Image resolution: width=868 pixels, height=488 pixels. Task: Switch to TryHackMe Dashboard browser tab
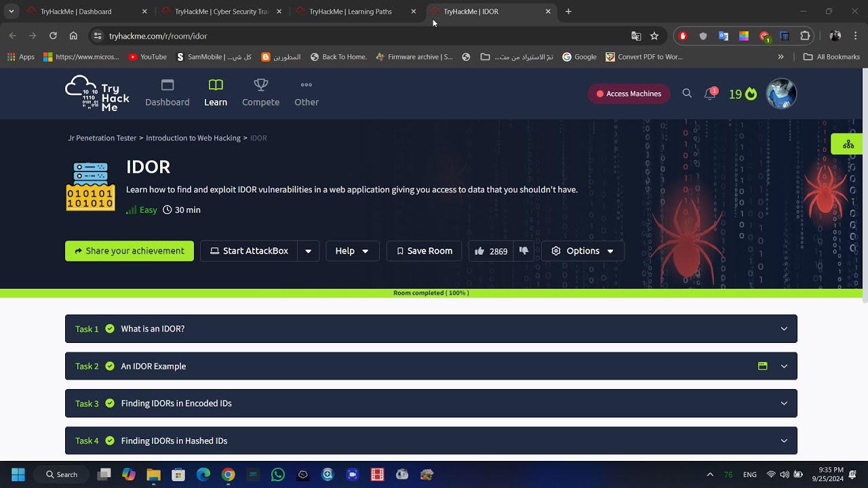(x=86, y=12)
